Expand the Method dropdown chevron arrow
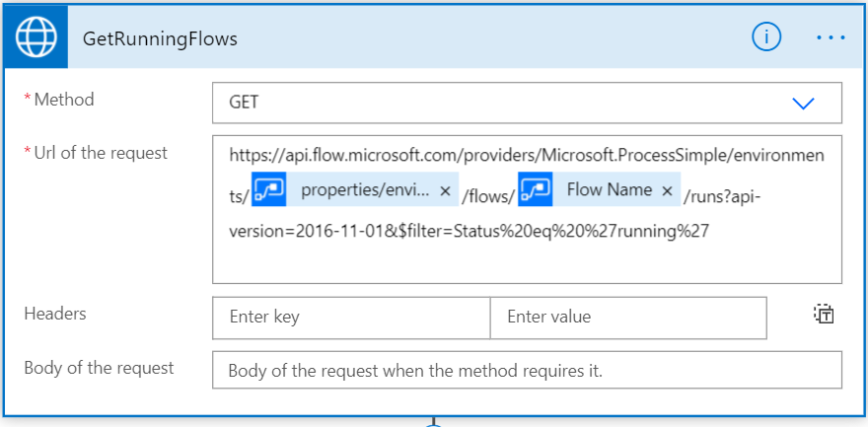The height and width of the screenshot is (427, 868). (803, 103)
